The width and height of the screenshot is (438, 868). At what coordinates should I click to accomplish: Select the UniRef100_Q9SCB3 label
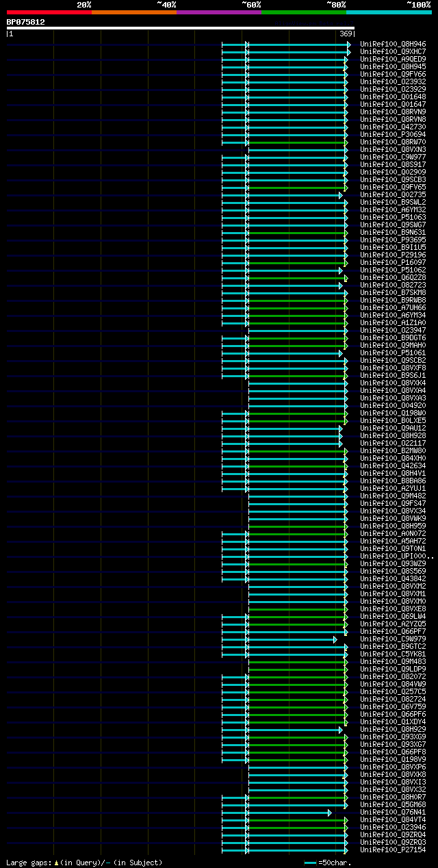[x=394, y=179]
